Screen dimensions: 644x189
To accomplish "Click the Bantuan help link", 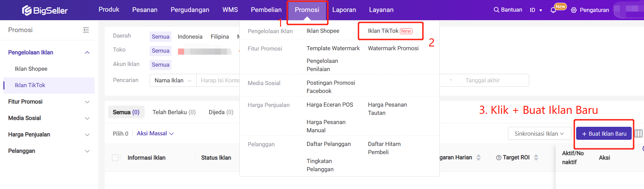I will point(511,10).
